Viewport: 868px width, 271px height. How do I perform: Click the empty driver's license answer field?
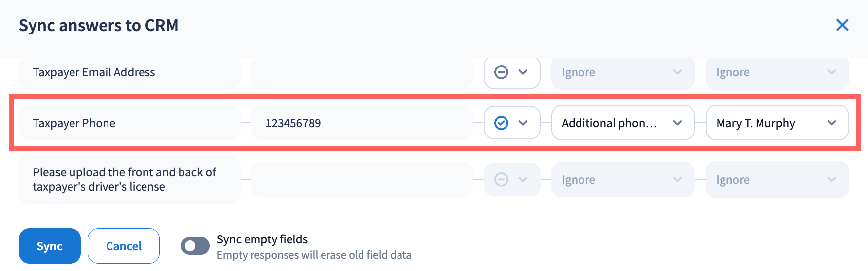(x=362, y=180)
